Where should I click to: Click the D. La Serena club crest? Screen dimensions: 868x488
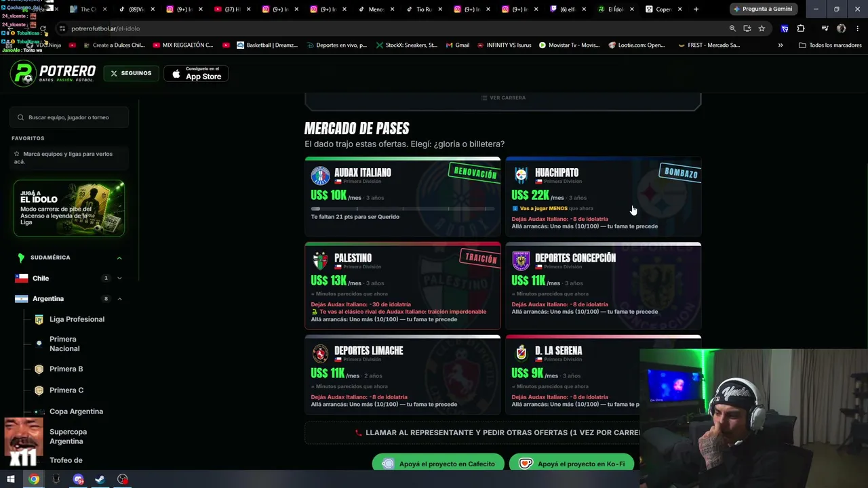(521, 354)
